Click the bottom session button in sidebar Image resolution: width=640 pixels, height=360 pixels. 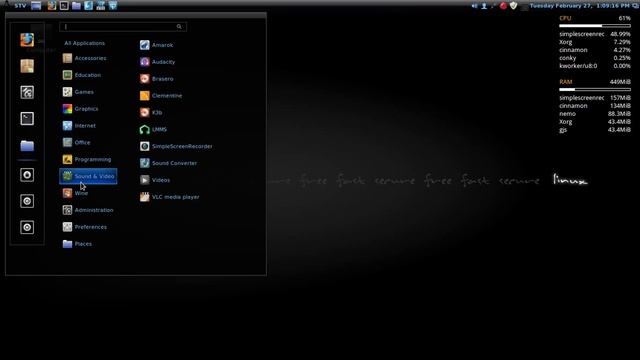click(x=27, y=227)
